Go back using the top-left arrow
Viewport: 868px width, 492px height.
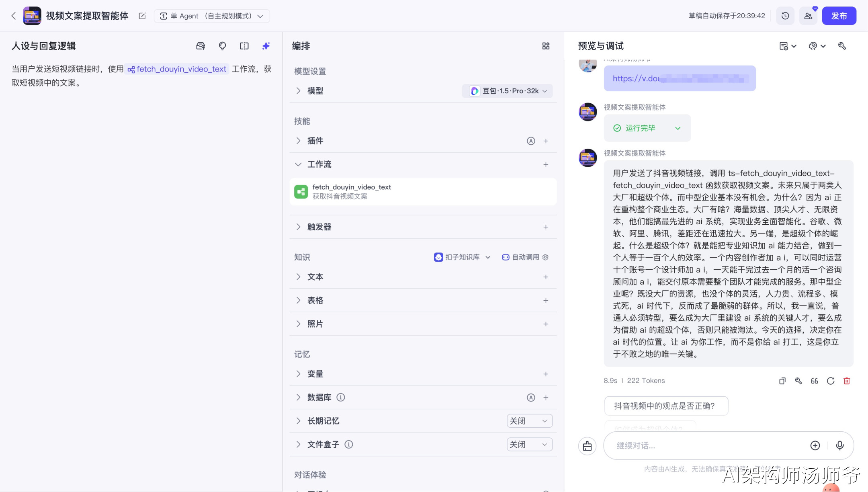pos(14,16)
